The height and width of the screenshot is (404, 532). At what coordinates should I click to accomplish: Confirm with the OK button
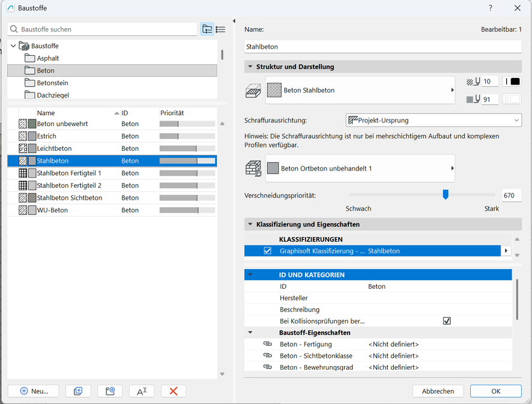496,391
